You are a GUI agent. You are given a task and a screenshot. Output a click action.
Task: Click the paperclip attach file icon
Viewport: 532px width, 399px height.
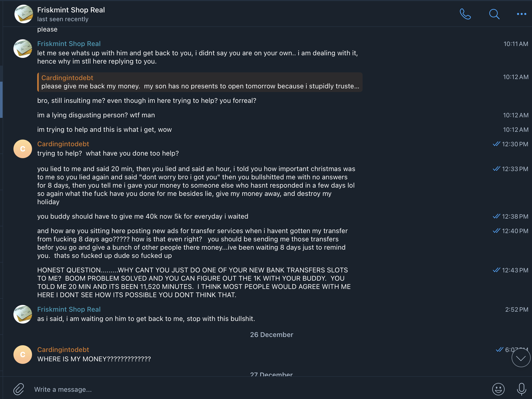pos(19,389)
